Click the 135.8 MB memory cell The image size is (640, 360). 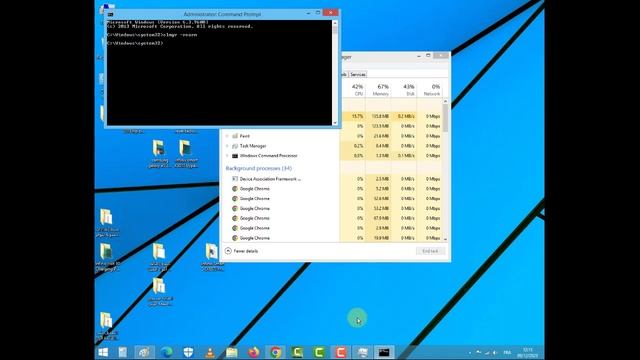pos(379,116)
